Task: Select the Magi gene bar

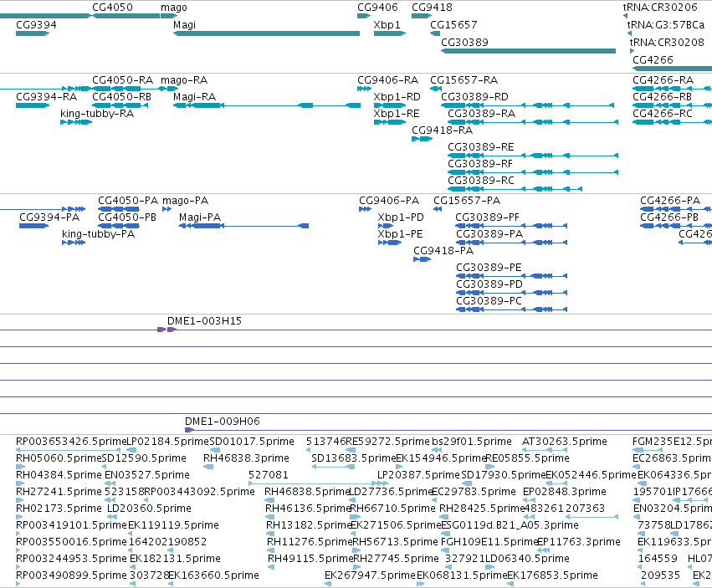Action: (x=266, y=33)
